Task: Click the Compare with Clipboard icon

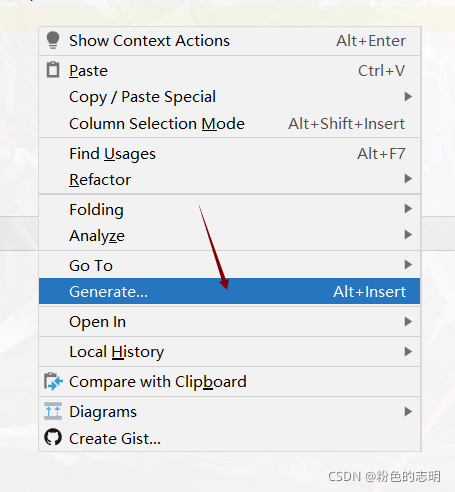Action: (x=53, y=381)
